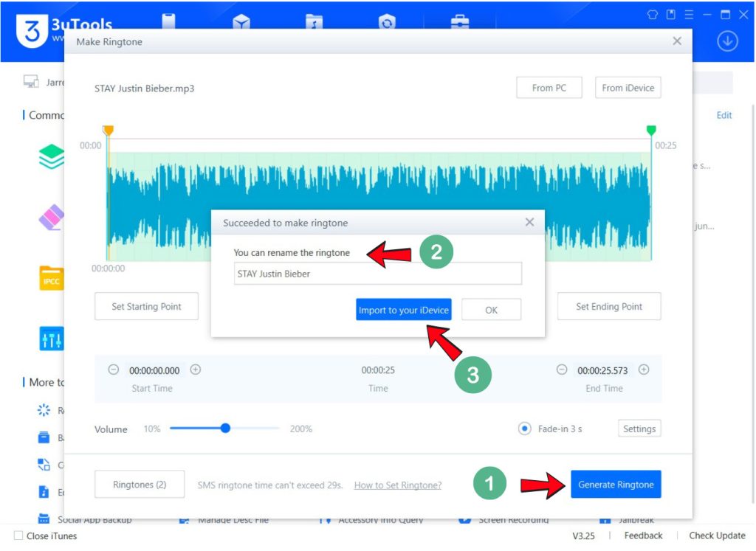The width and height of the screenshot is (756, 551).
Task: Click the blue archive box sidebar icon
Action: [x=44, y=437]
